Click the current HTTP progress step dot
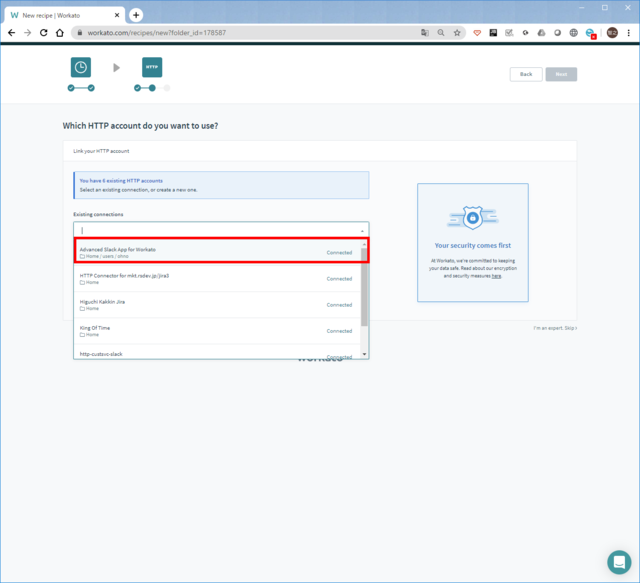 coord(152,88)
